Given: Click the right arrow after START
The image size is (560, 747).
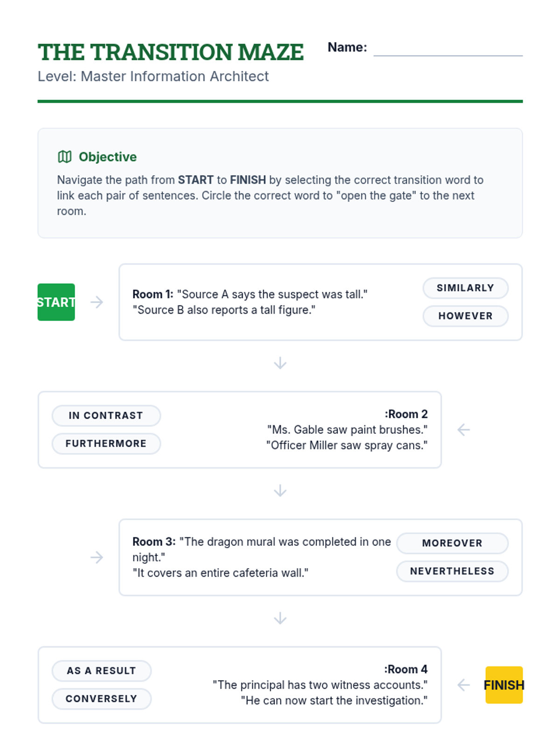Looking at the screenshot, I should point(97,302).
